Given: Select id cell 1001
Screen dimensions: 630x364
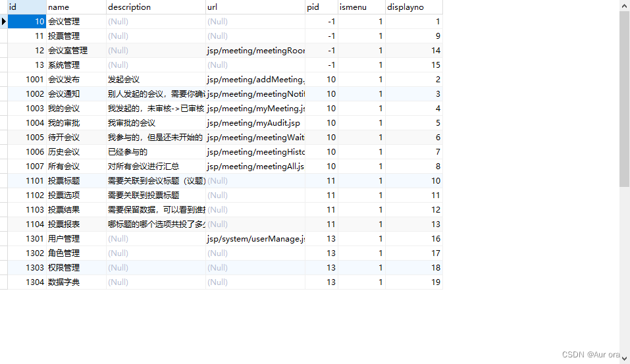Looking at the screenshot, I should click(27, 80).
